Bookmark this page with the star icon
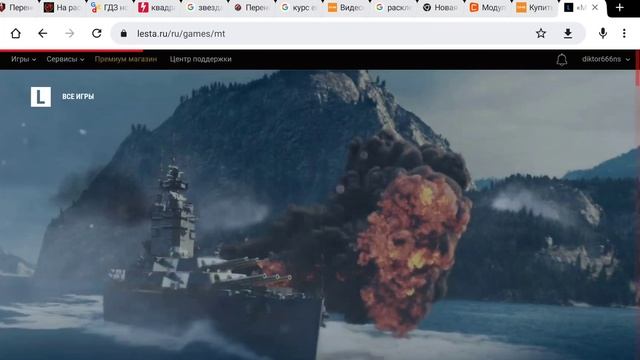This screenshot has width=640, height=360. (541, 33)
